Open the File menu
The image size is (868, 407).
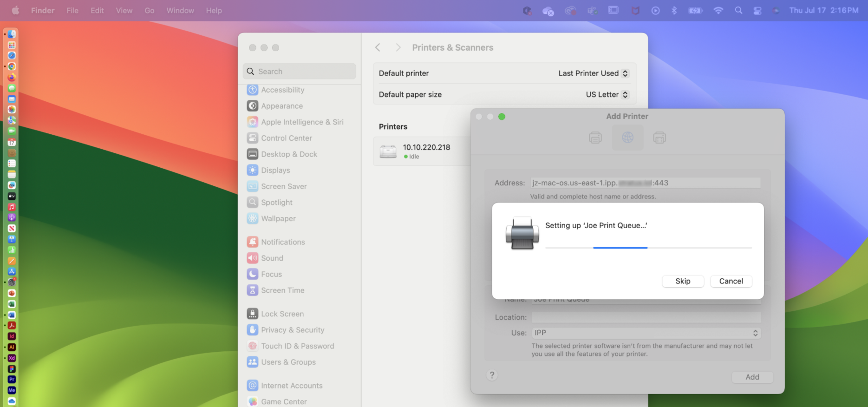point(72,10)
